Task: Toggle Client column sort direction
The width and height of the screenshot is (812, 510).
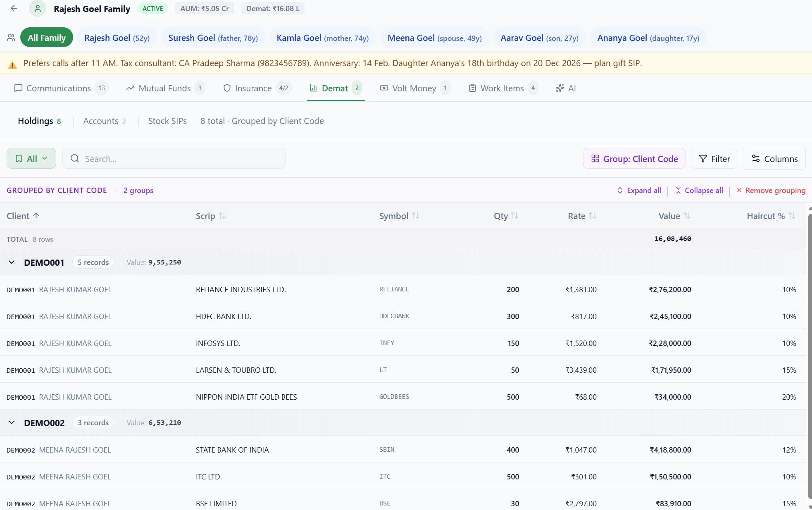Action: pos(36,216)
